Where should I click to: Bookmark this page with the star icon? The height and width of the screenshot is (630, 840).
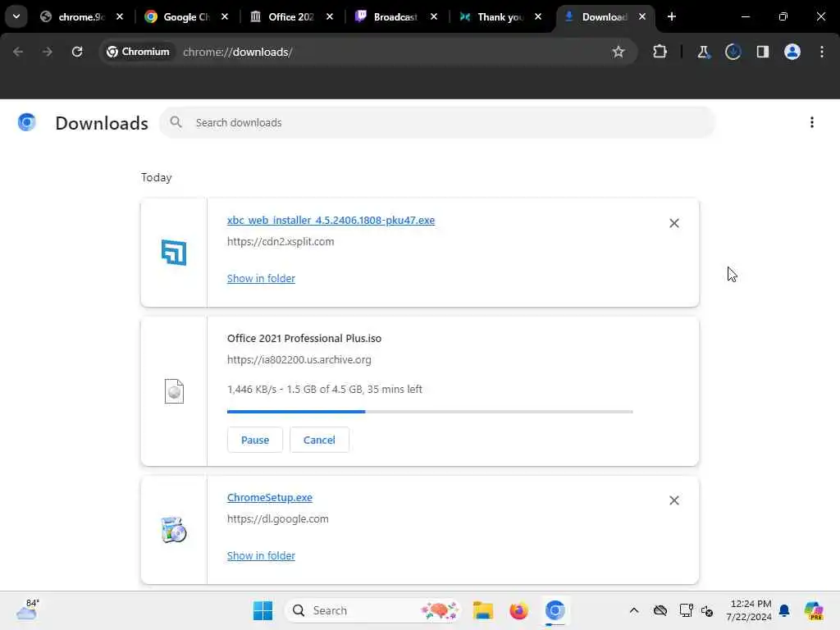pos(619,52)
